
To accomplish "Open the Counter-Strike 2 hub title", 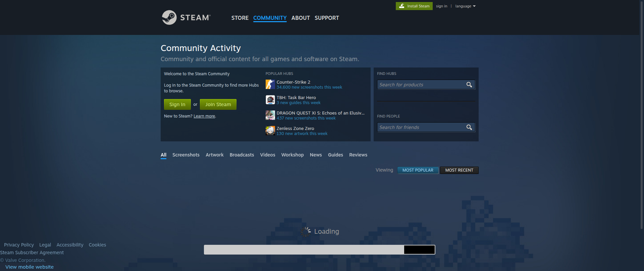I will pyautogui.click(x=293, y=82).
